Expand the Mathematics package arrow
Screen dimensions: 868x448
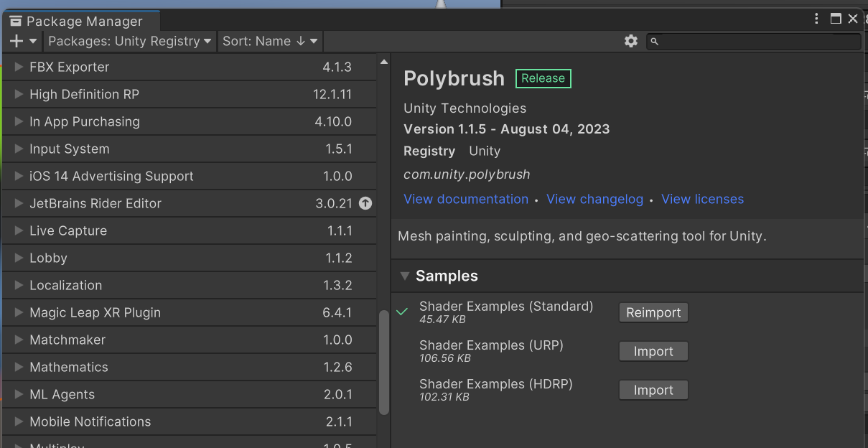coord(19,367)
